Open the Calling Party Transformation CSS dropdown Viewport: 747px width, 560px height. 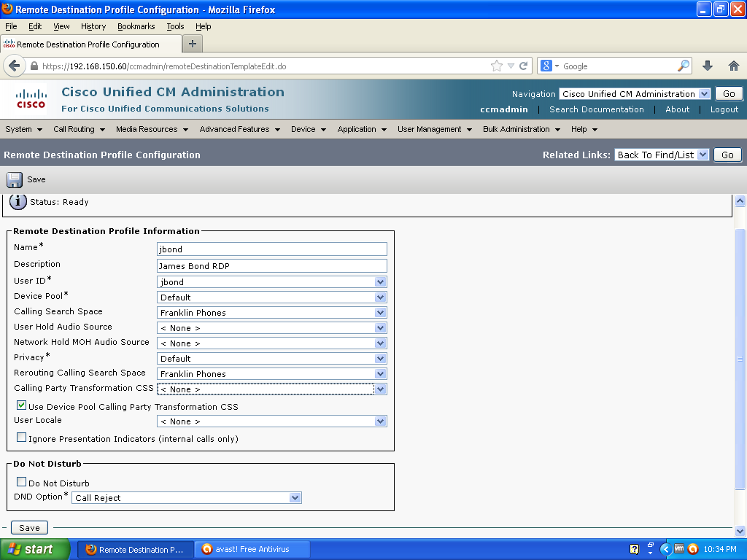click(271, 389)
